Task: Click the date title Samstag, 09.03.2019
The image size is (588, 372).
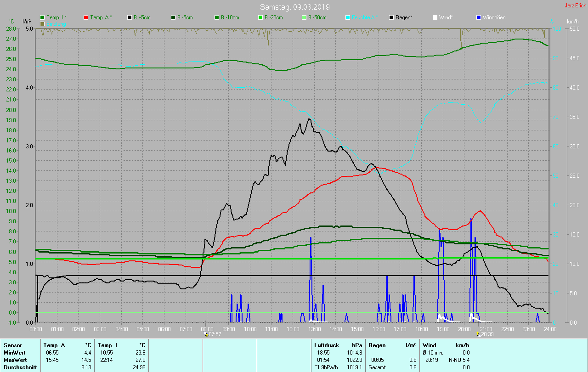Action: [x=294, y=7]
